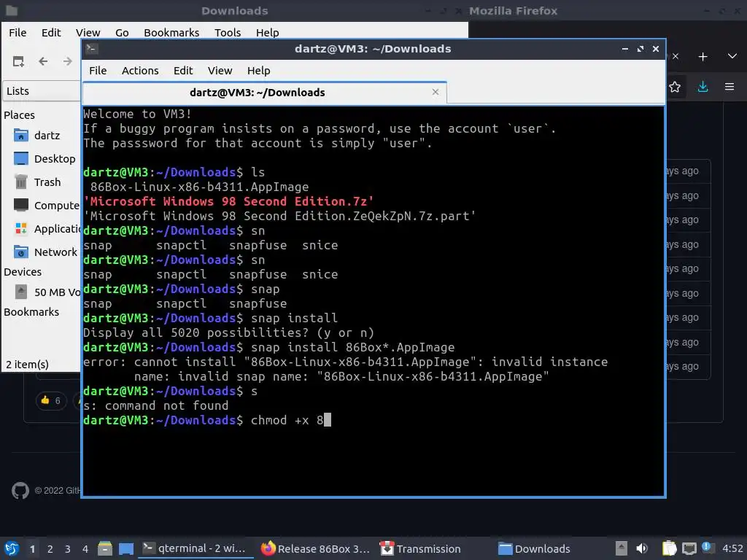747x560 pixels.
Task: Click the clock showing 4:52
Action: [732, 548]
